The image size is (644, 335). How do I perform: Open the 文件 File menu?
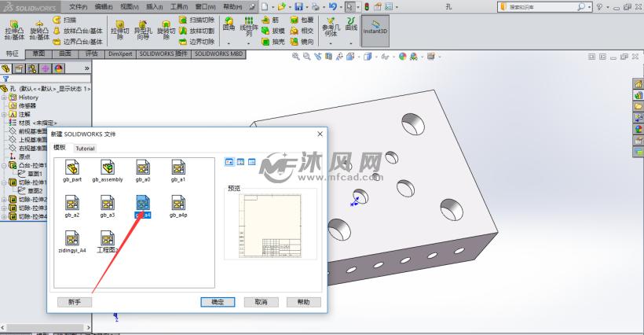tap(78, 7)
